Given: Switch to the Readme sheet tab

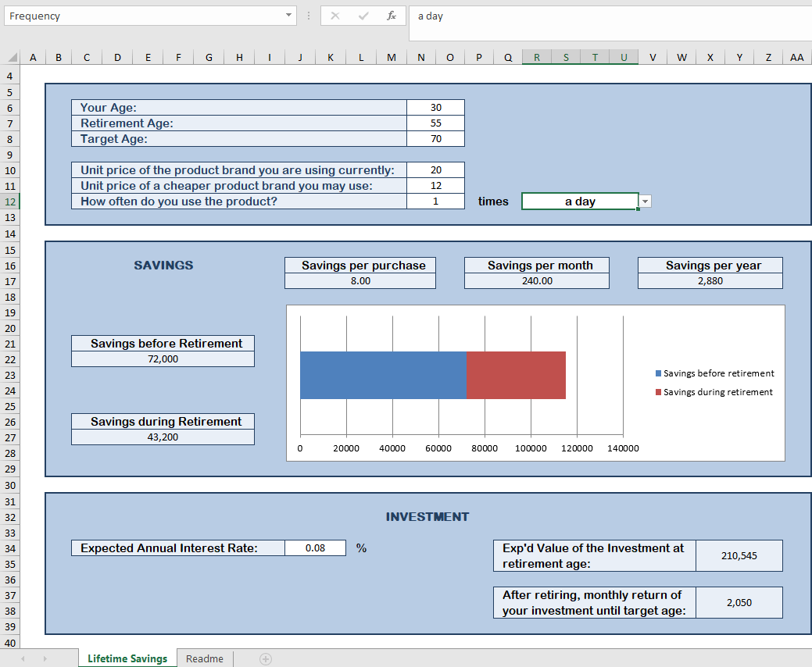Looking at the screenshot, I should click(x=205, y=659).
